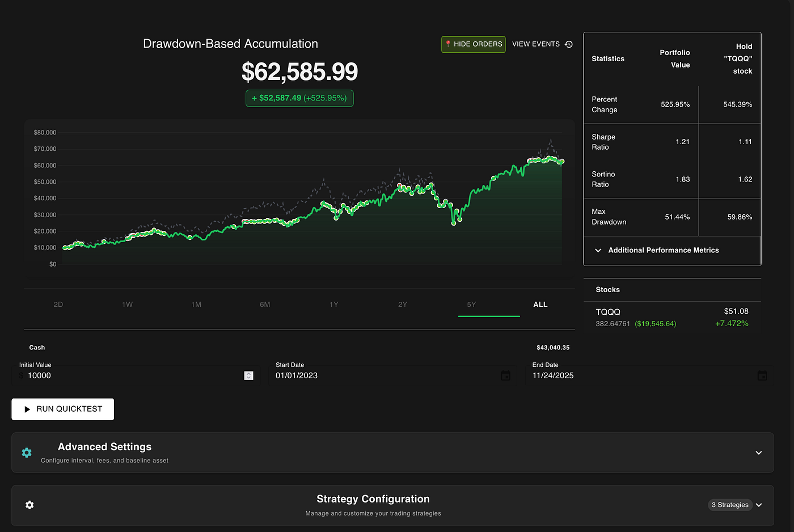Click the Start Date field
This screenshot has width=794, height=532.
[x=392, y=375]
